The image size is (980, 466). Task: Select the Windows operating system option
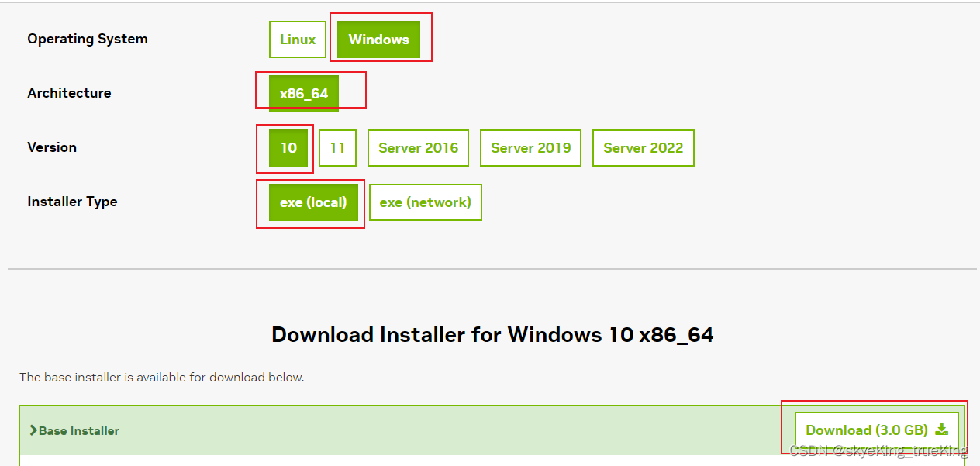pyautogui.click(x=379, y=39)
